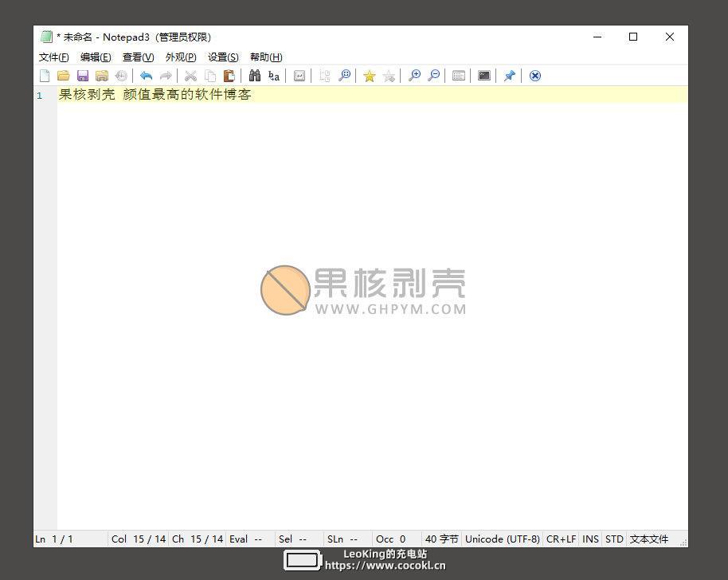Click the gray star favorites icon

click(x=389, y=76)
